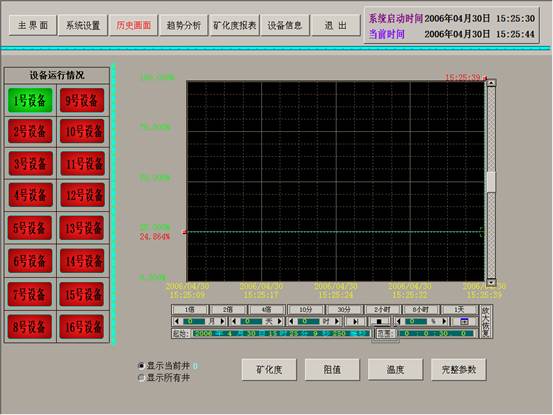Click the chart scrollbar up arrow

491,83
